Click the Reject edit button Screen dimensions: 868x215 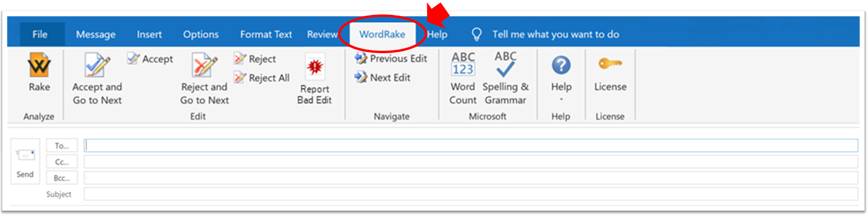(255, 59)
